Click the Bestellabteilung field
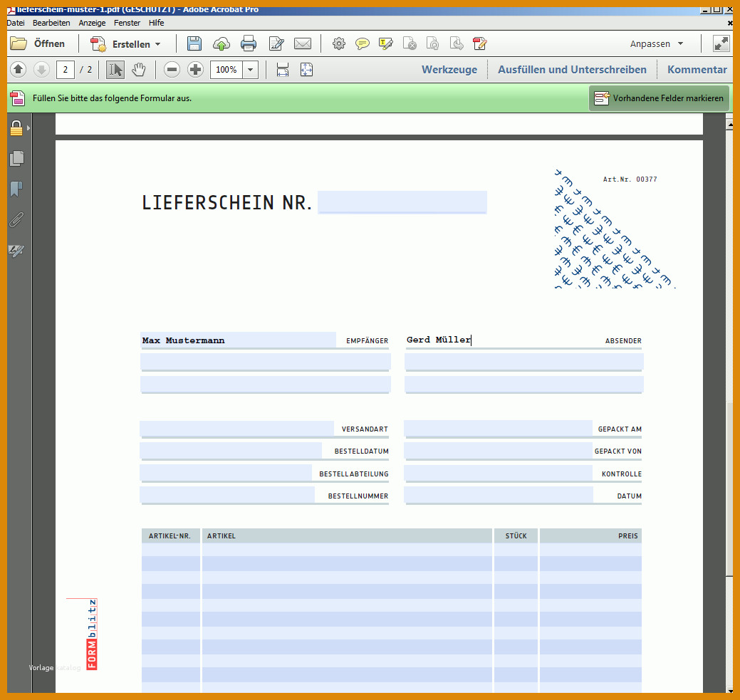This screenshot has height=700, width=740. coord(226,473)
